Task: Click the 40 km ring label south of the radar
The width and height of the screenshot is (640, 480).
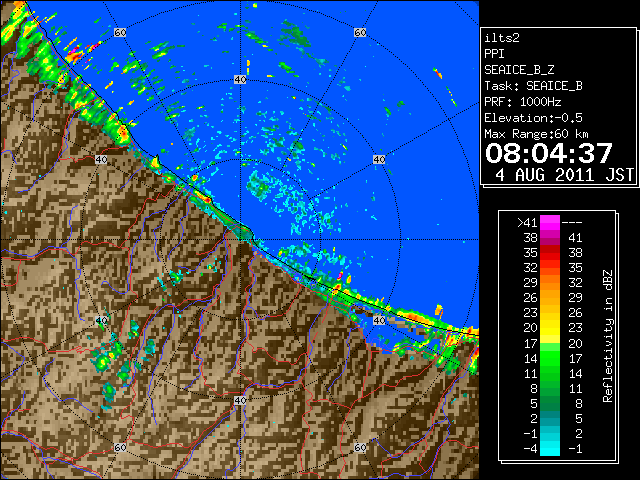Action: [x=240, y=400]
